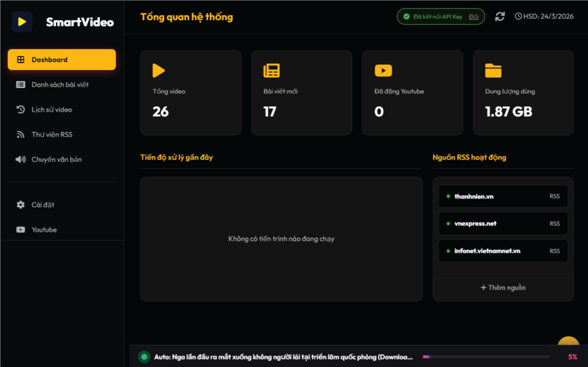Click the refresh icon in the header
Viewport: 588px width, 367px height.
(500, 16)
